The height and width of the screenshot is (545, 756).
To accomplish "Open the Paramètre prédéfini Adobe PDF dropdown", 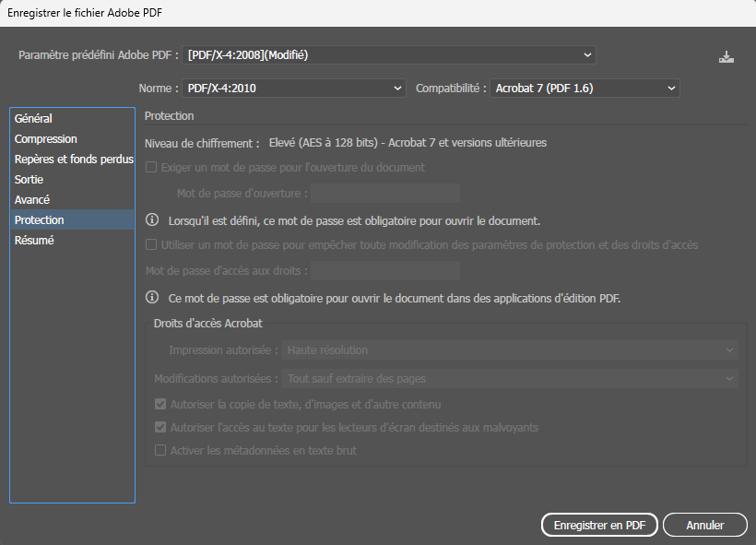I will click(x=389, y=55).
